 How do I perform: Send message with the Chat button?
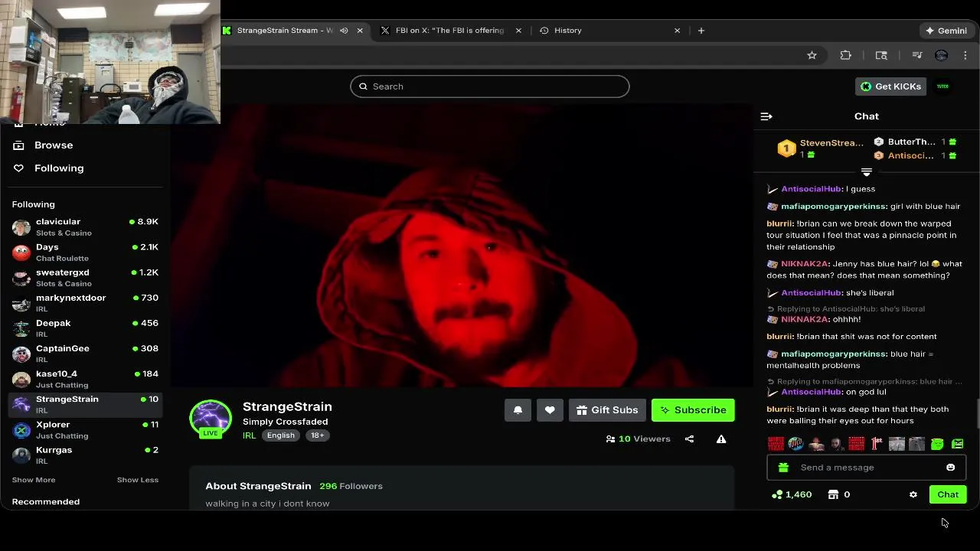(948, 494)
